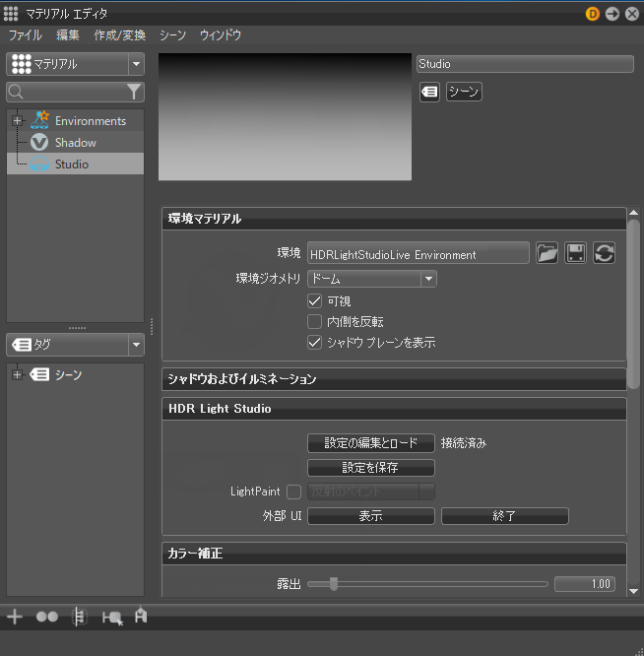Click the 外部 UI 表示 button
Viewport: 644px width, 656px height.
point(371,516)
